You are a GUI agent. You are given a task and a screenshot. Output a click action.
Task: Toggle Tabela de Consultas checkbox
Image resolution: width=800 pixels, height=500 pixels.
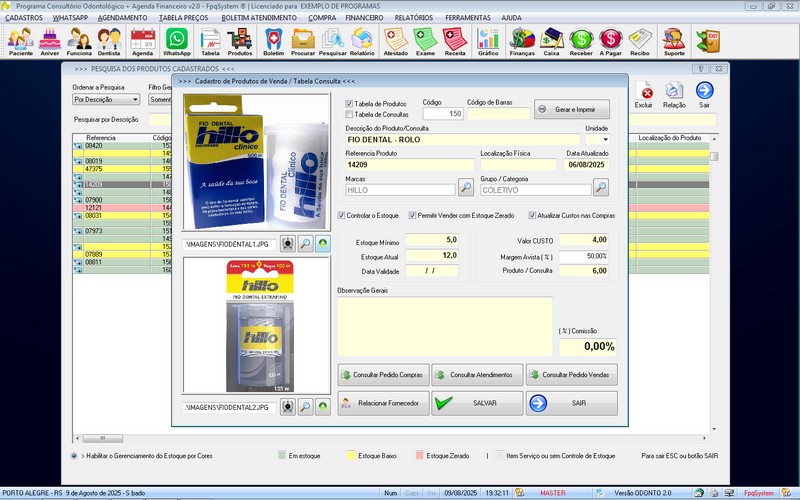click(x=349, y=114)
